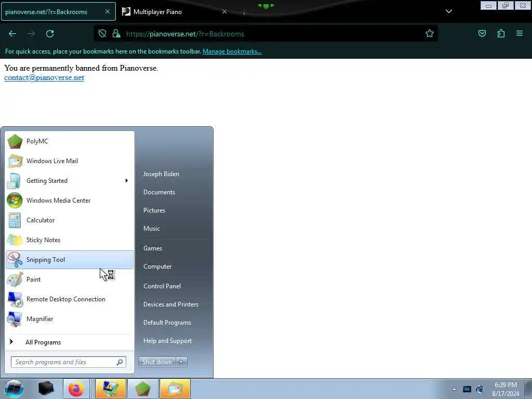Click the Manage bookmarks link
This screenshot has height=399, width=532.
coord(232,51)
